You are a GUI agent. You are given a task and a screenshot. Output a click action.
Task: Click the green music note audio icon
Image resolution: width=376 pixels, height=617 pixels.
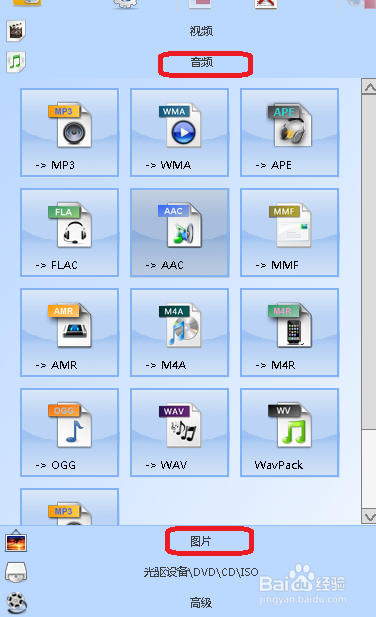[16, 62]
